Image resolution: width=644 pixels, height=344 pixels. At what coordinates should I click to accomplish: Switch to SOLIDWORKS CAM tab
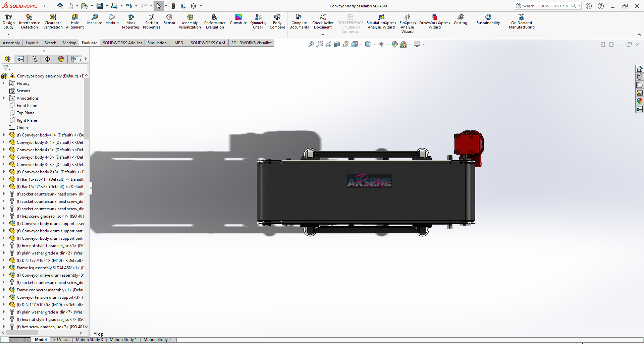[x=208, y=43]
